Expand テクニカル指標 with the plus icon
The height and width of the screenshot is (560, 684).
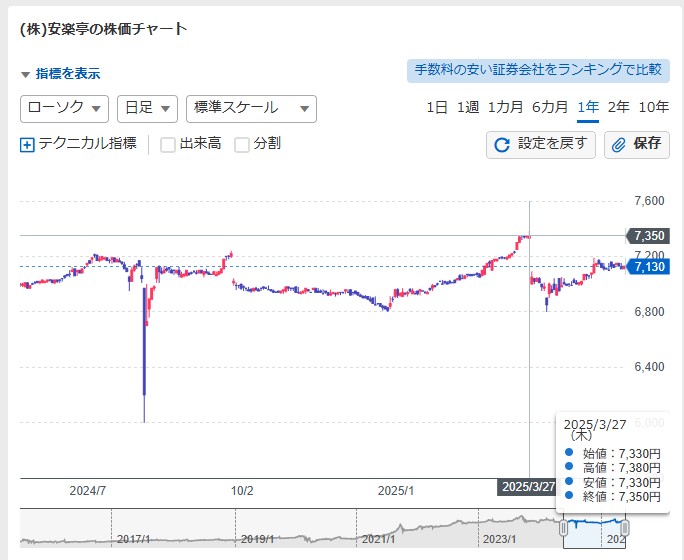point(27,145)
